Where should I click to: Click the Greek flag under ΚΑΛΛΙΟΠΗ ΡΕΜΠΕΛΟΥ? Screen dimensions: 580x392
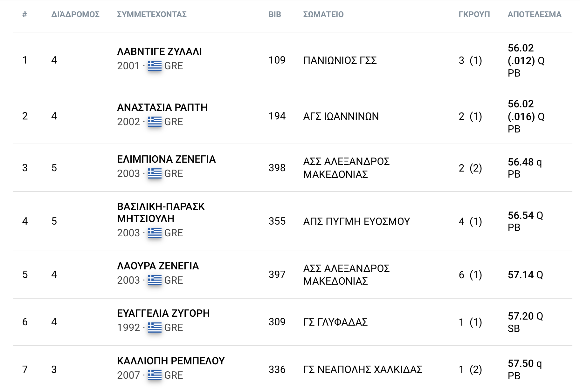click(155, 375)
